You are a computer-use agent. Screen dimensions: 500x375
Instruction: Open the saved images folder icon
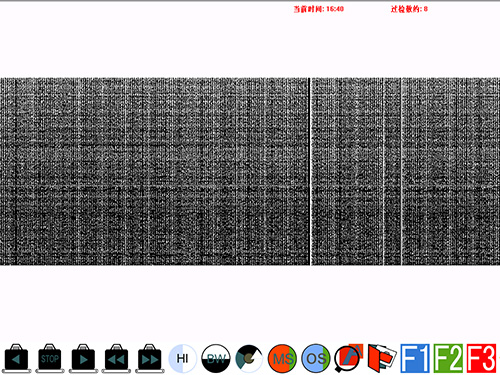[x=382, y=358]
